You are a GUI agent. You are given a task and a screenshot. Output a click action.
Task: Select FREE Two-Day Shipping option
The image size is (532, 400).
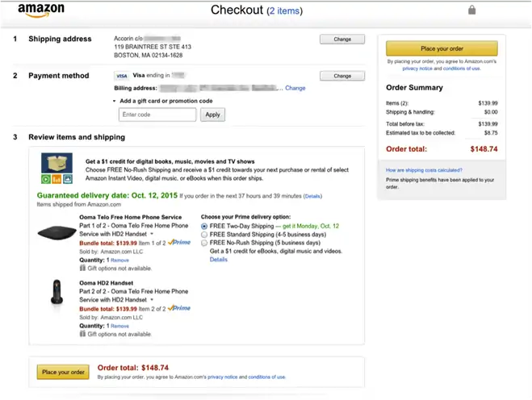coord(204,227)
